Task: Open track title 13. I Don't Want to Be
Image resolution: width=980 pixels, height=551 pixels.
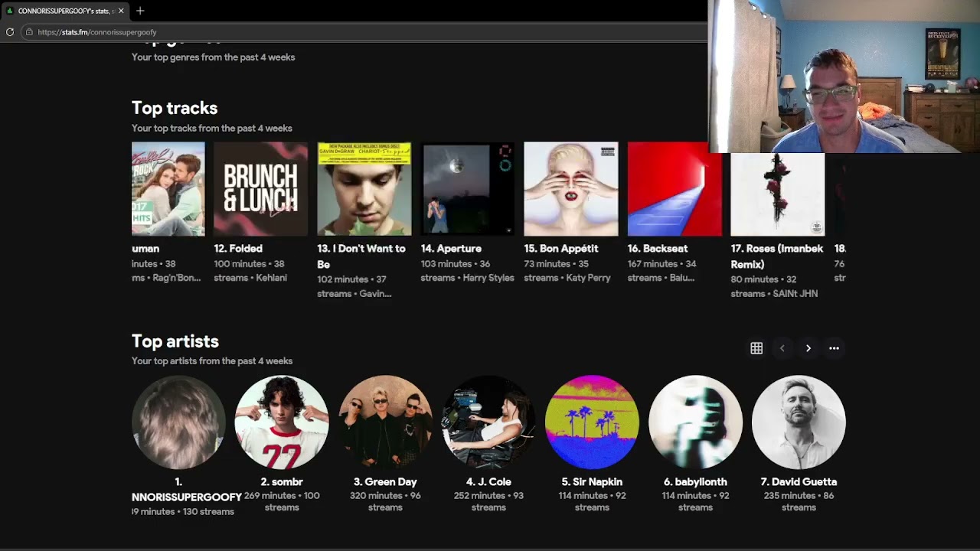Action: point(361,256)
